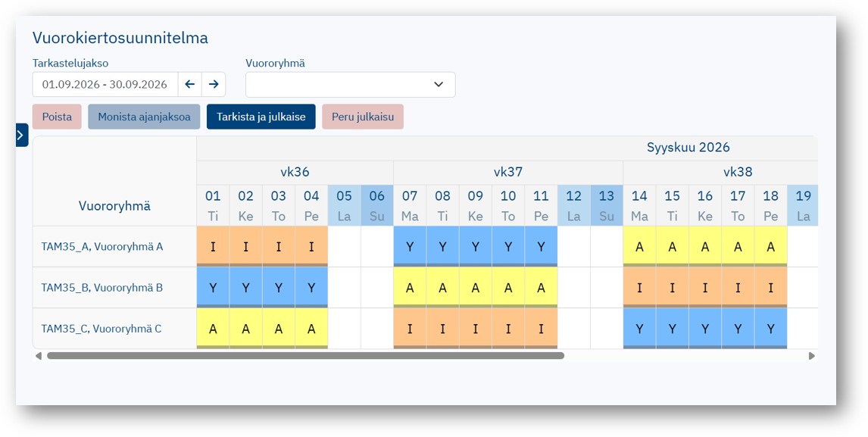Select Vuororyhmä C shift cell on day 11
868x437 pixels.
(541, 329)
